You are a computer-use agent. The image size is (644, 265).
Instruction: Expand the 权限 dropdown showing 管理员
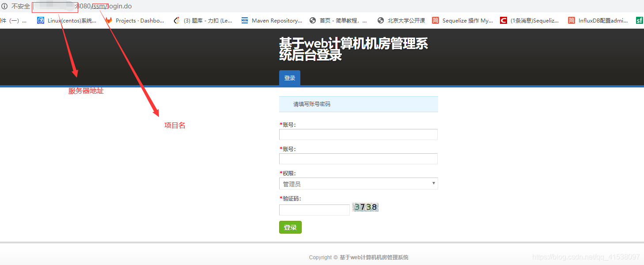[358, 183]
